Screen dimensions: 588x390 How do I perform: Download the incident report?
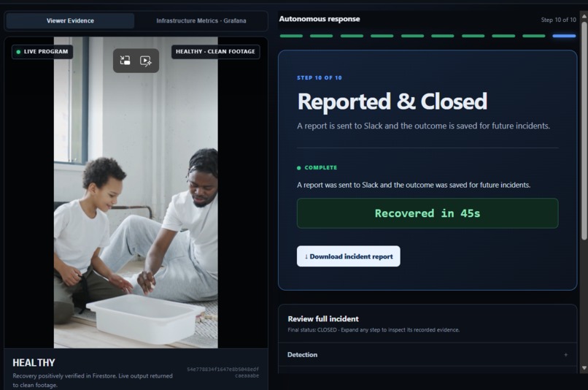click(x=349, y=256)
